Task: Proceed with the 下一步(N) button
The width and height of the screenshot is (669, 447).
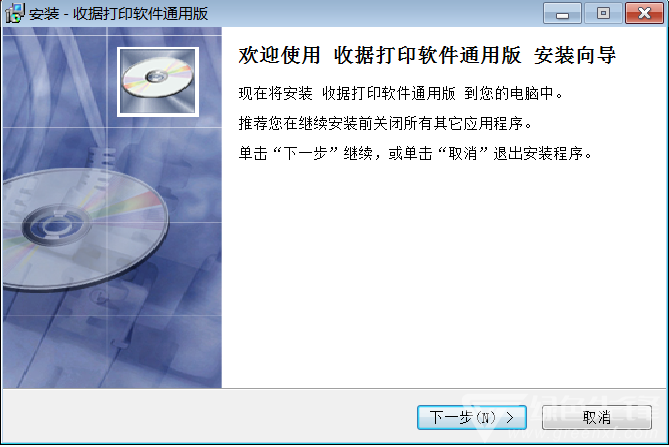Action: [x=472, y=417]
